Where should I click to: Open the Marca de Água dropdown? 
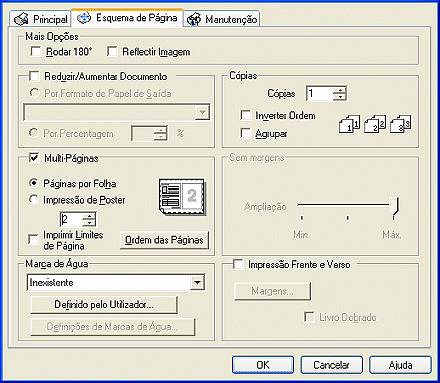tap(197, 283)
